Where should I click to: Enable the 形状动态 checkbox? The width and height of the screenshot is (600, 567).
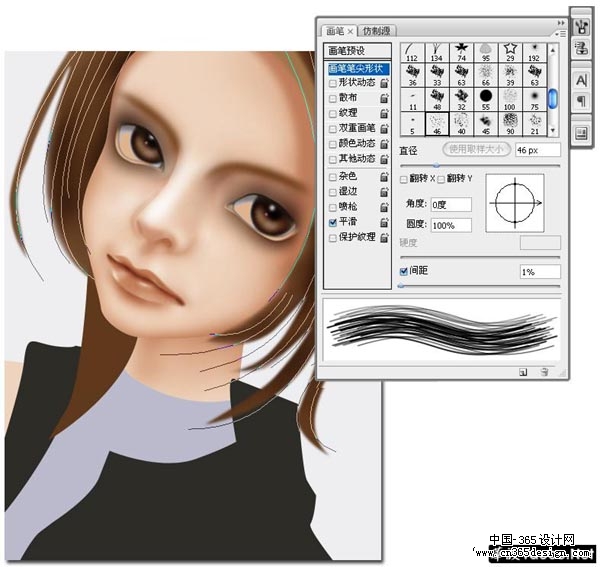(333, 83)
